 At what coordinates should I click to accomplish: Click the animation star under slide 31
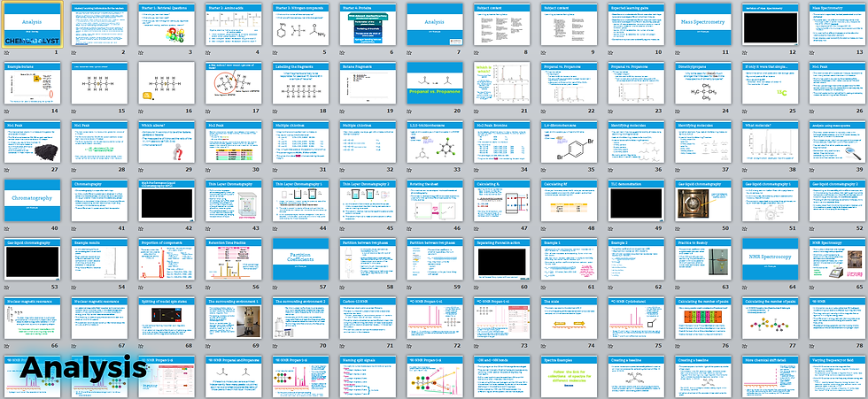tap(275, 169)
